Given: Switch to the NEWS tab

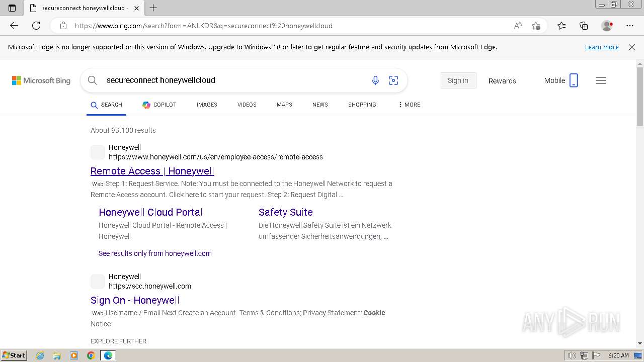Looking at the screenshot, I should (320, 105).
